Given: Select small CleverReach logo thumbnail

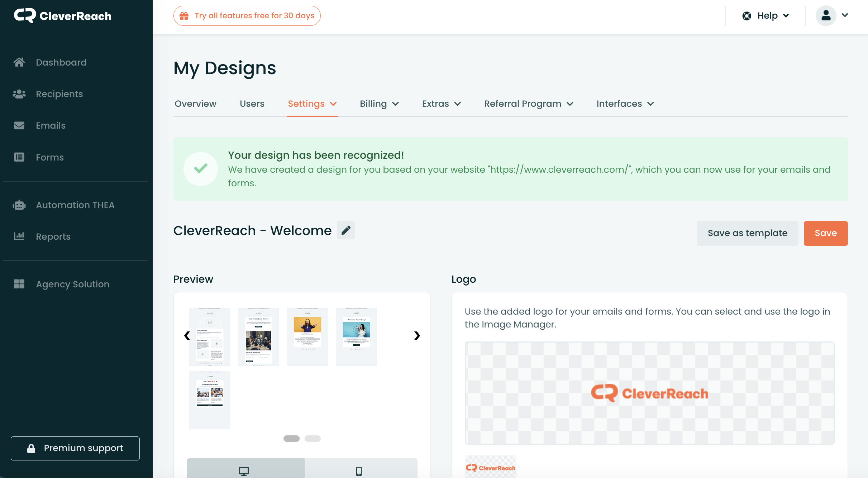Looking at the screenshot, I should (x=490, y=468).
